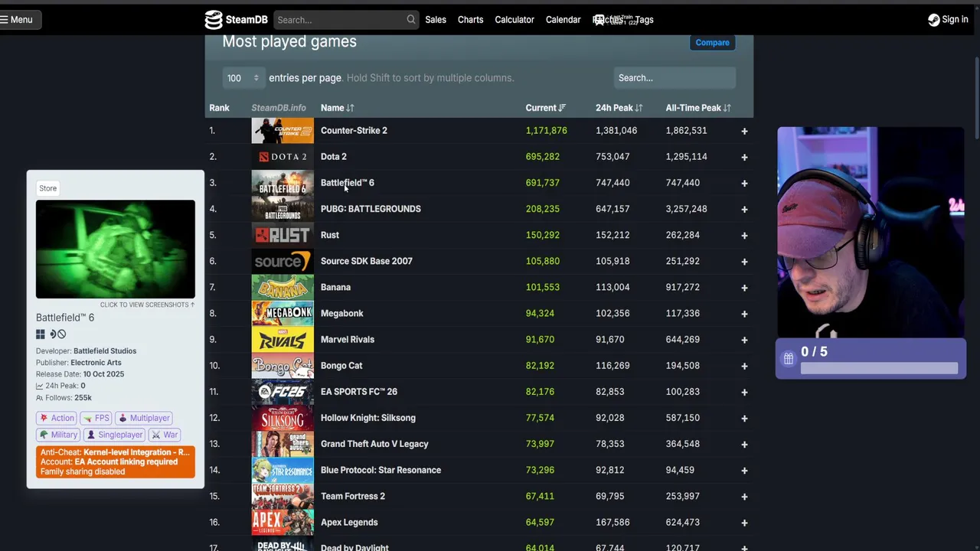
Task: Open the entries per page dropdown
Action: (243, 78)
